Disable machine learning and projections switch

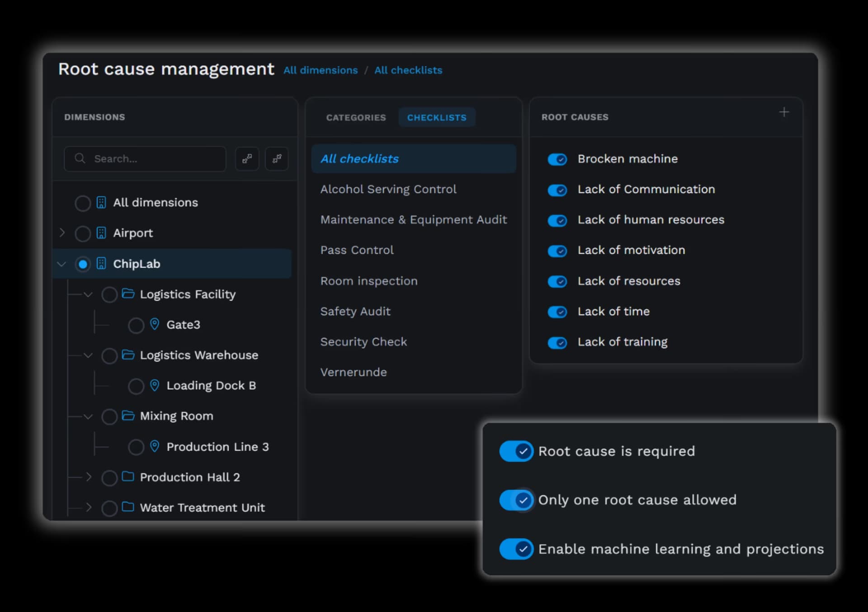click(x=516, y=549)
